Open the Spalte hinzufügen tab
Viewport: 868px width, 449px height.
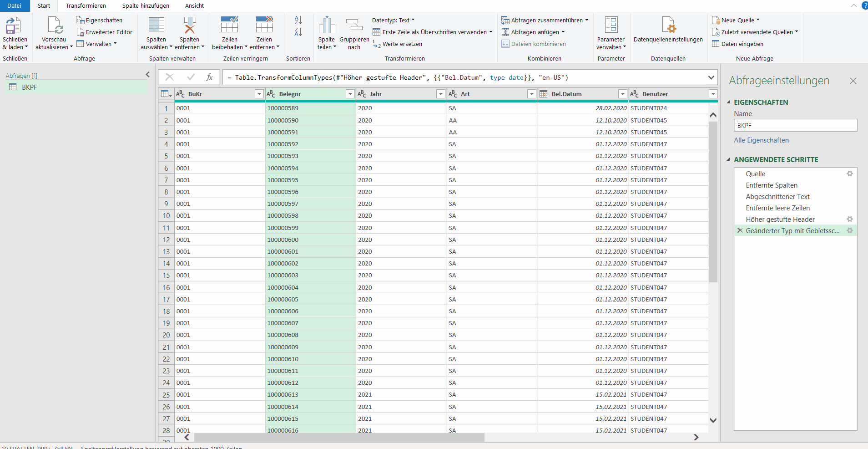146,5
